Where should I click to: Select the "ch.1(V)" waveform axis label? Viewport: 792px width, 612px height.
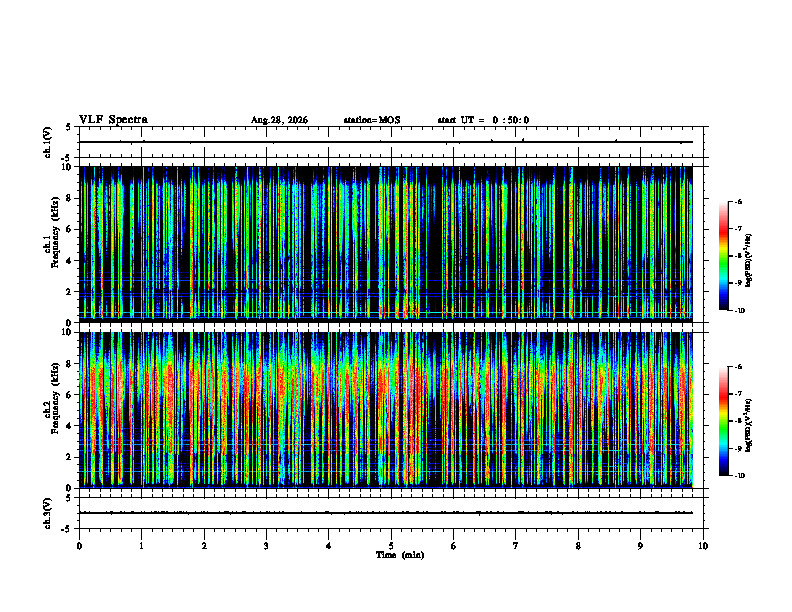[x=47, y=142]
